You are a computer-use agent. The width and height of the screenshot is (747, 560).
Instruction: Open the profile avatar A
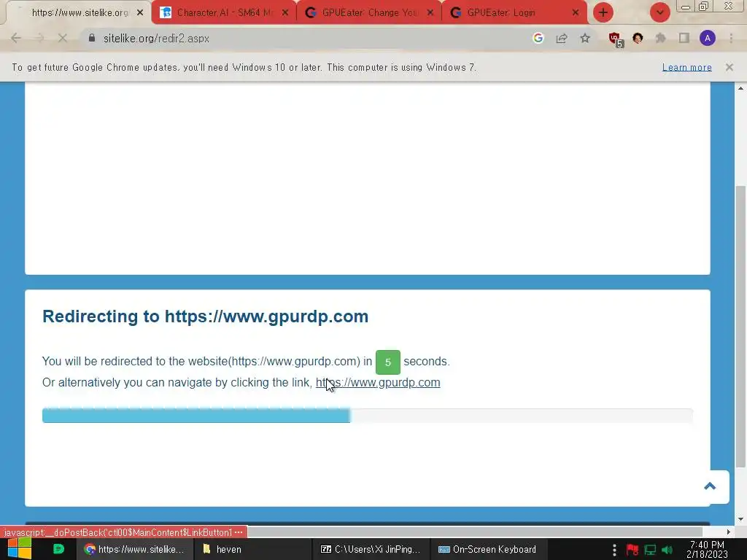point(708,38)
